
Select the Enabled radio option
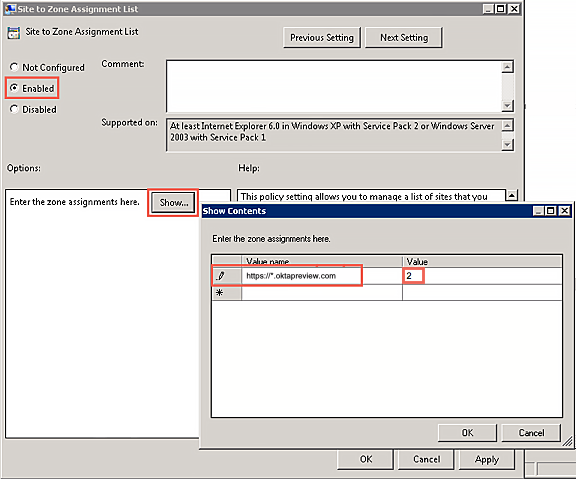(14, 88)
